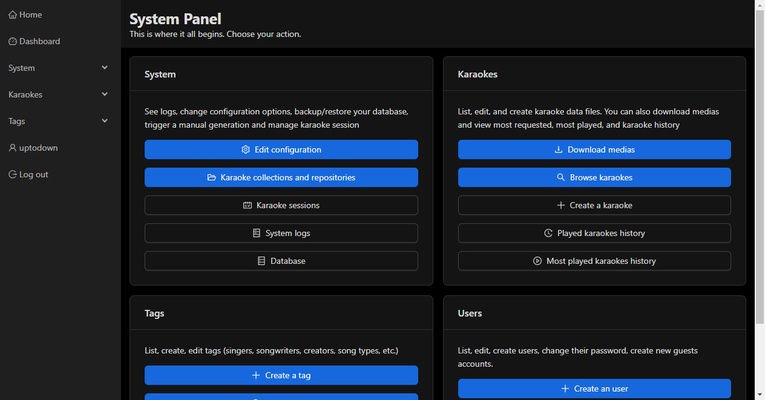
Task: Click the history clock icon on Played karaokes
Action: coord(548,233)
